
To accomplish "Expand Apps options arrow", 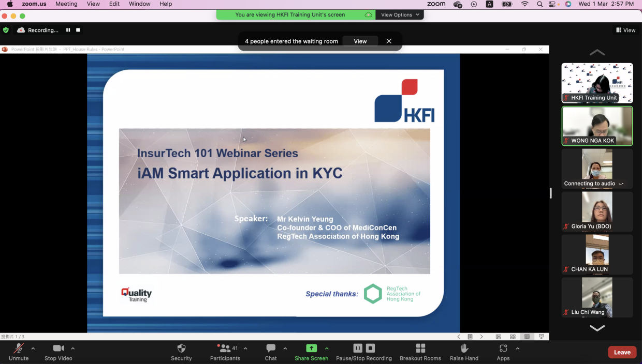I will pos(518,348).
